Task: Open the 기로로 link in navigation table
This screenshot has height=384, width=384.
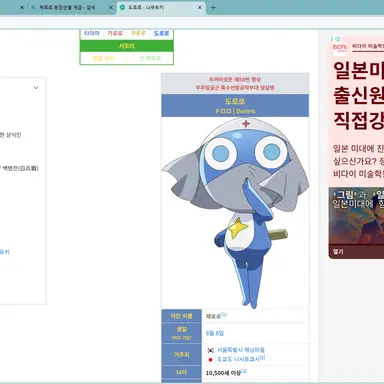Action: pos(115,33)
